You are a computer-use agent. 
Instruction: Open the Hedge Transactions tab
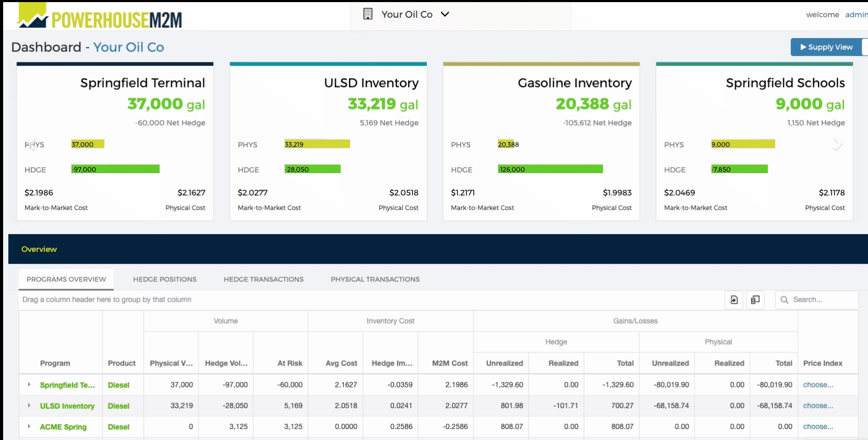pyautogui.click(x=264, y=279)
